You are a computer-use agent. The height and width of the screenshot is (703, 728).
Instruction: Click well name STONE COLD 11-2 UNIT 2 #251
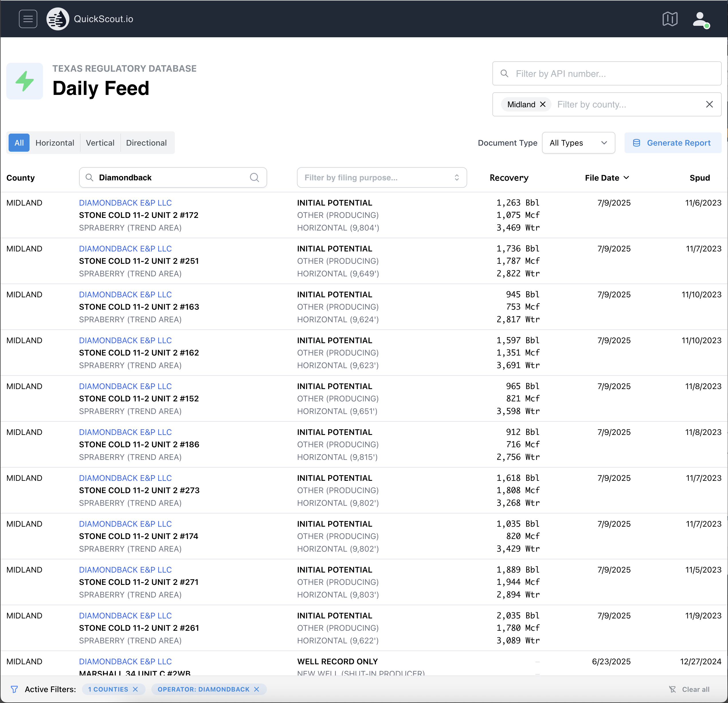click(x=138, y=261)
